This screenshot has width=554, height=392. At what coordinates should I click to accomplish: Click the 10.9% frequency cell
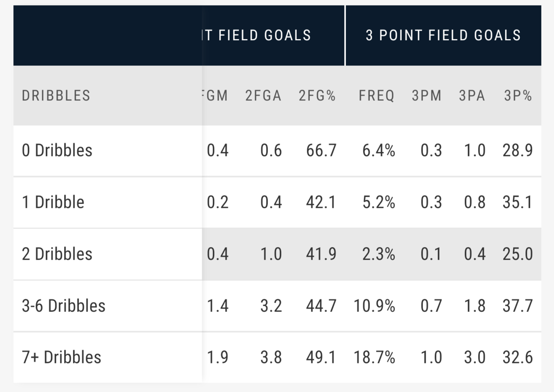point(374,305)
